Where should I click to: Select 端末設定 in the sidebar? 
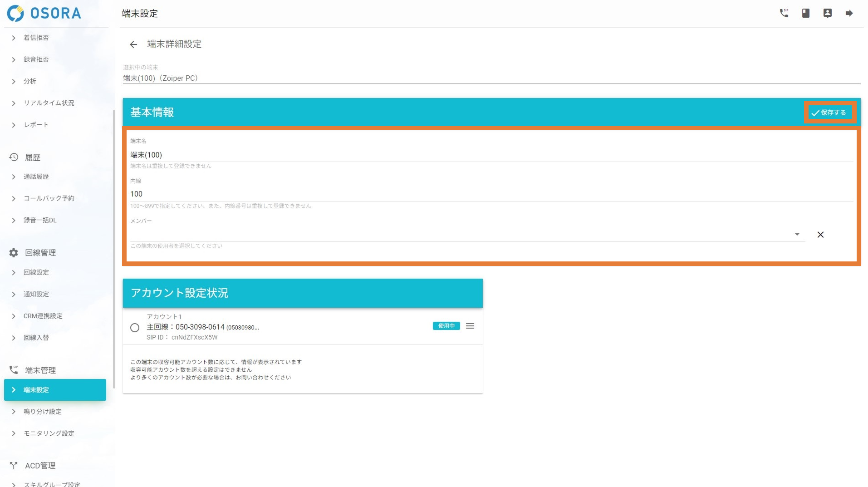(55, 390)
